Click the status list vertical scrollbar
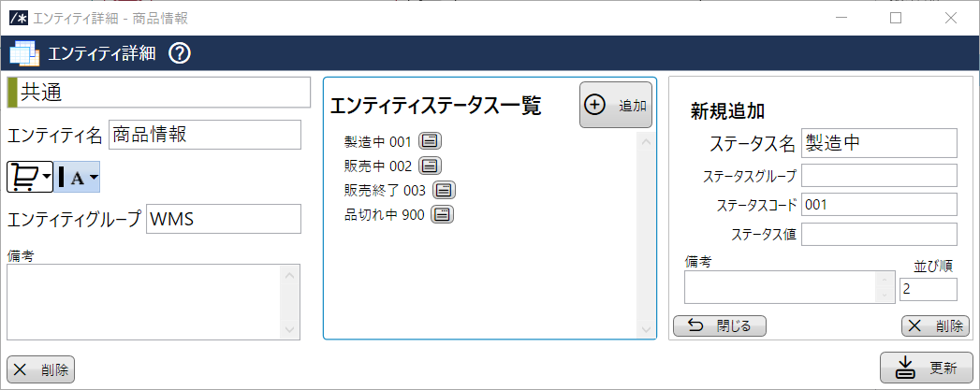980x390 pixels. pyautogui.click(x=644, y=234)
